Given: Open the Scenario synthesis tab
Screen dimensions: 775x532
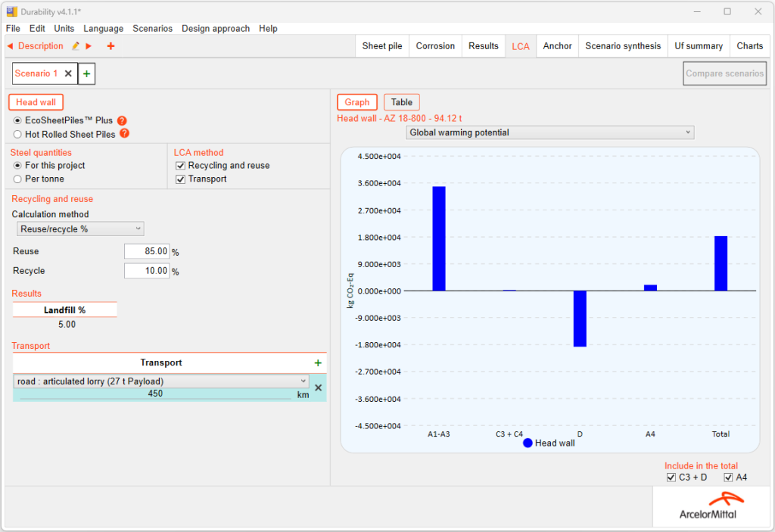Looking at the screenshot, I should pyautogui.click(x=623, y=46).
